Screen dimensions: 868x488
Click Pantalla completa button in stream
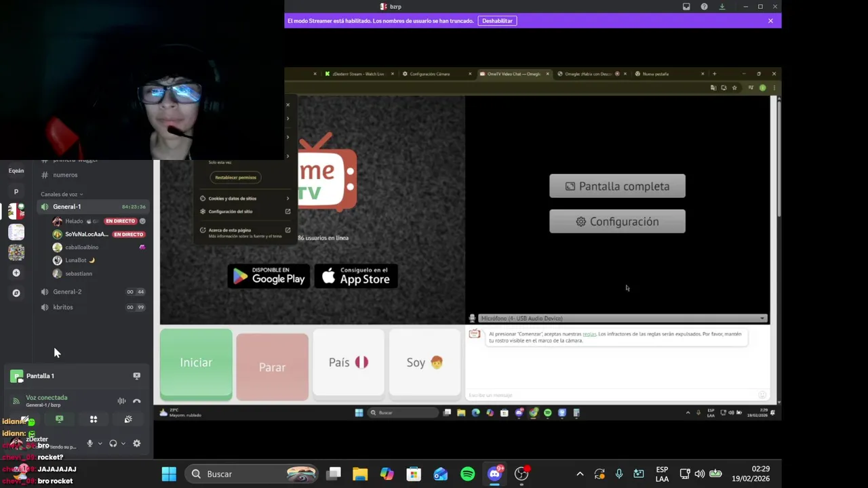(617, 186)
